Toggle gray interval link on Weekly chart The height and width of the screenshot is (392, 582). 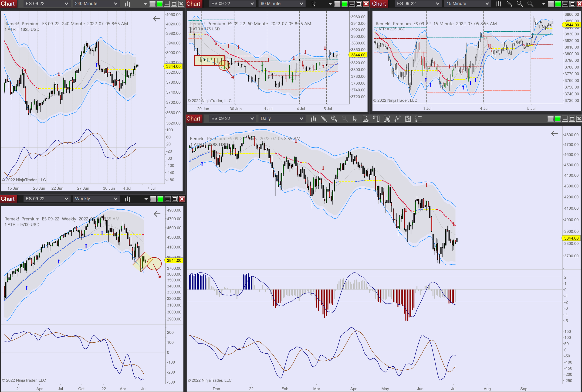coord(153,199)
